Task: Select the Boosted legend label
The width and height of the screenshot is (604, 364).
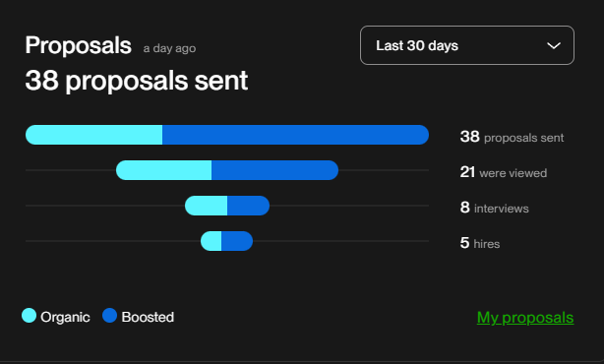Action: (148, 317)
